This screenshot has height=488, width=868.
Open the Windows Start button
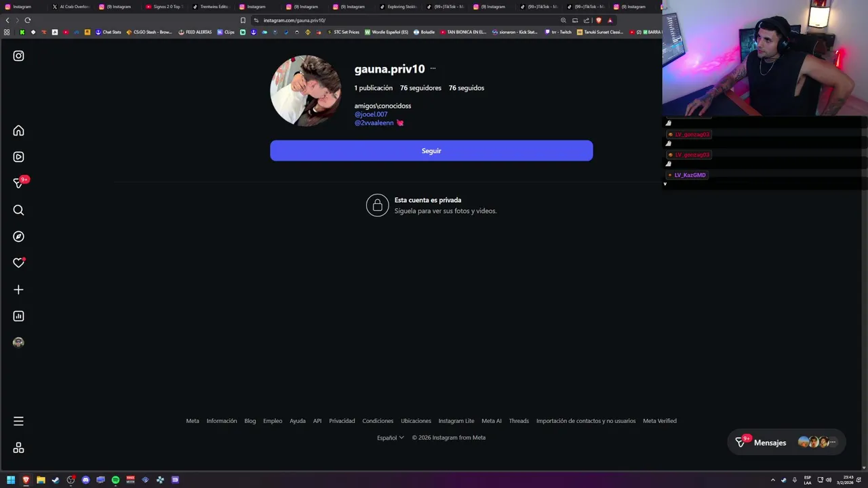tap(11, 480)
